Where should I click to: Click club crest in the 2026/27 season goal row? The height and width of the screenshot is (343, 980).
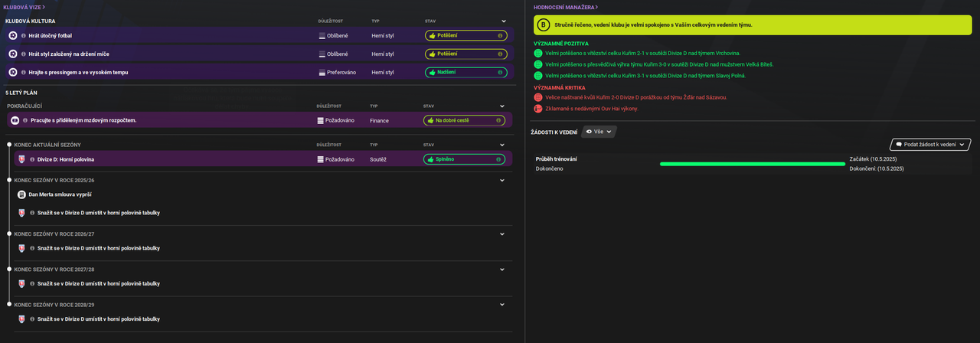21,248
